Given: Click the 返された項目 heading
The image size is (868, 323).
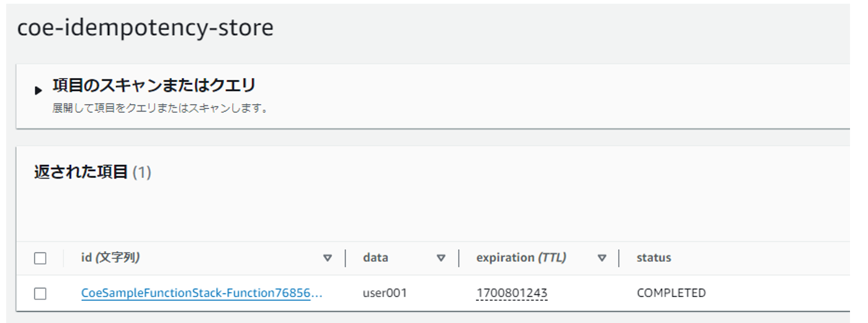Looking at the screenshot, I should pos(81,172).
